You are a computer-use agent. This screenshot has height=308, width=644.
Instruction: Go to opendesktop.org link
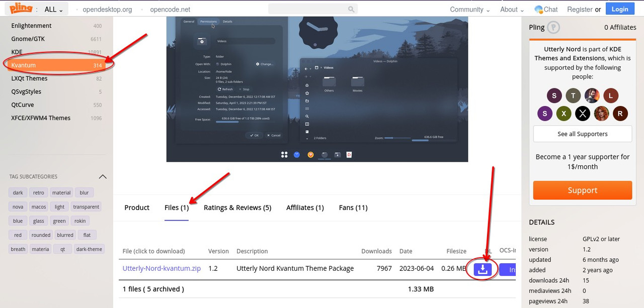coord(107,9)
